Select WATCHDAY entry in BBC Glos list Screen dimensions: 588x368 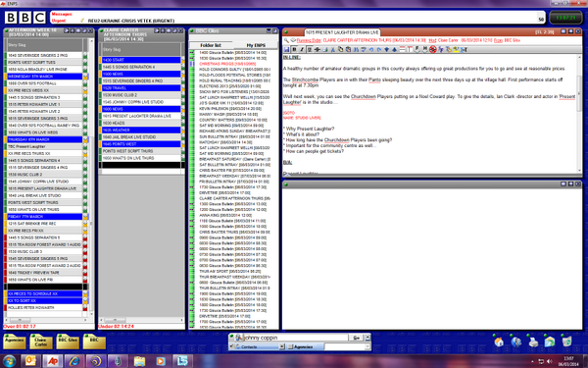[x=225, y=142]
